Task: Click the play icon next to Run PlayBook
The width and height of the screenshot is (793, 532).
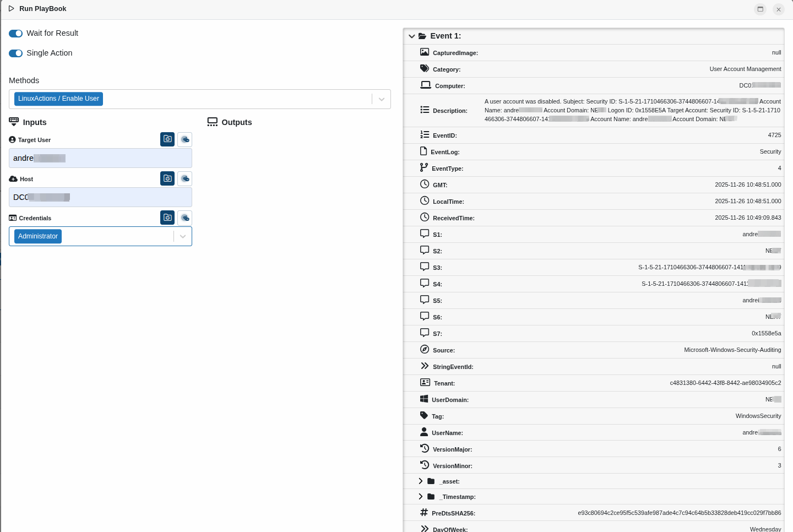Action: pos(11,9)
